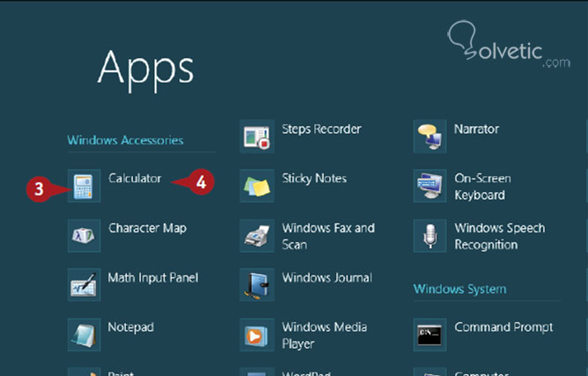The image size is (588, 376).
Task: Click the Windows Fax and Scan icon
Action: (x=257, y=236)
